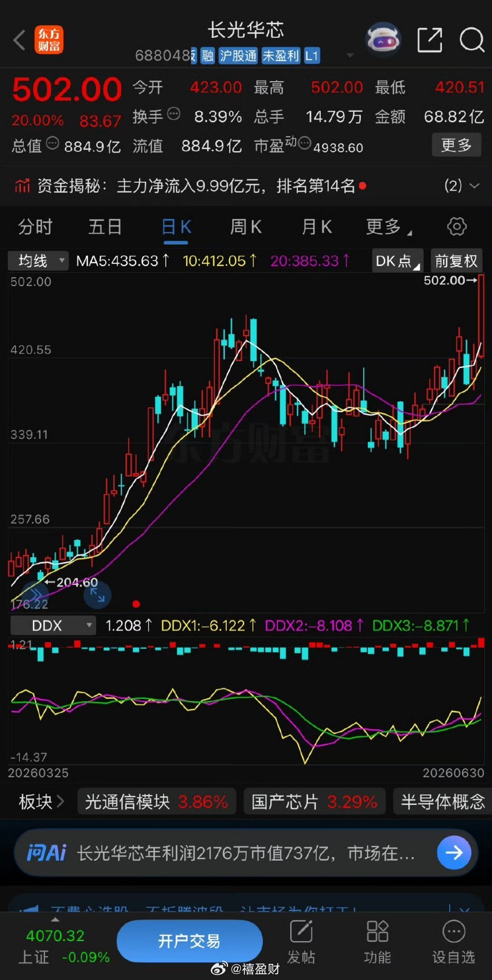Open the 更多 chart period dropdown

(388, 227)
